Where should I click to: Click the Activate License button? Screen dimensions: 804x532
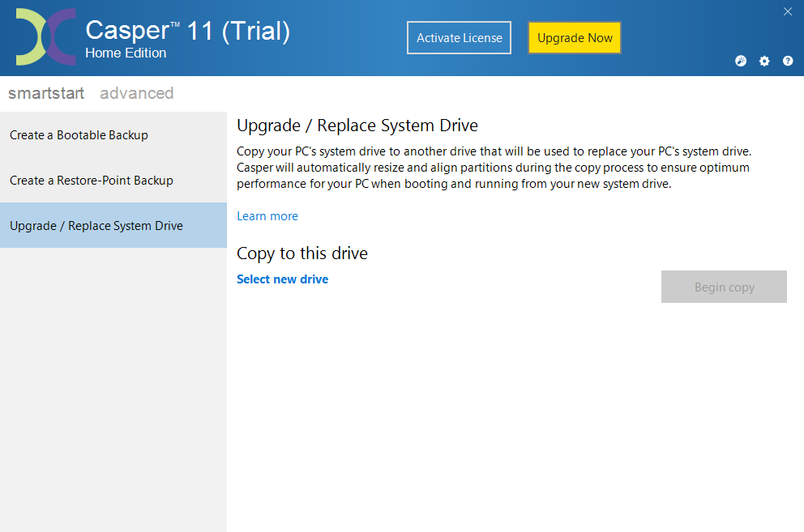[459, 37]
